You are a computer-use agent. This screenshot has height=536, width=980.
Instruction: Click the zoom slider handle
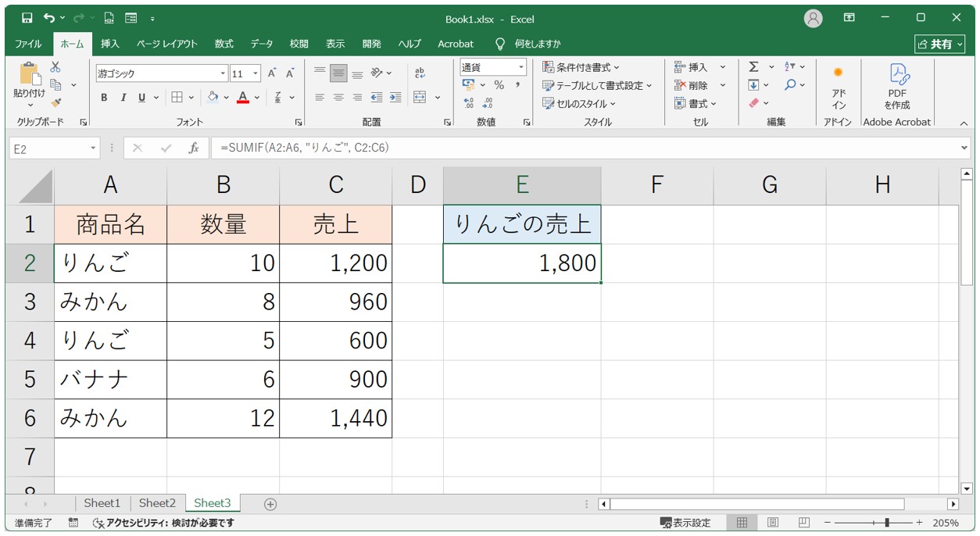pos(887,523)
